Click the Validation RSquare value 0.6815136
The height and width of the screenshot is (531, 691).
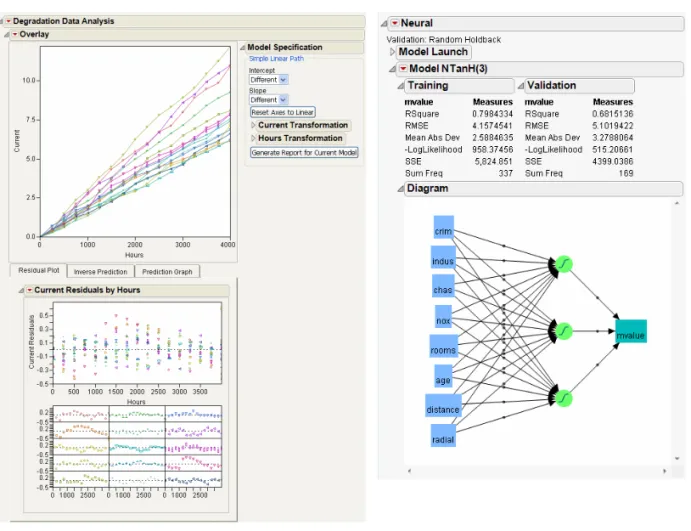(x=613, y=114)
